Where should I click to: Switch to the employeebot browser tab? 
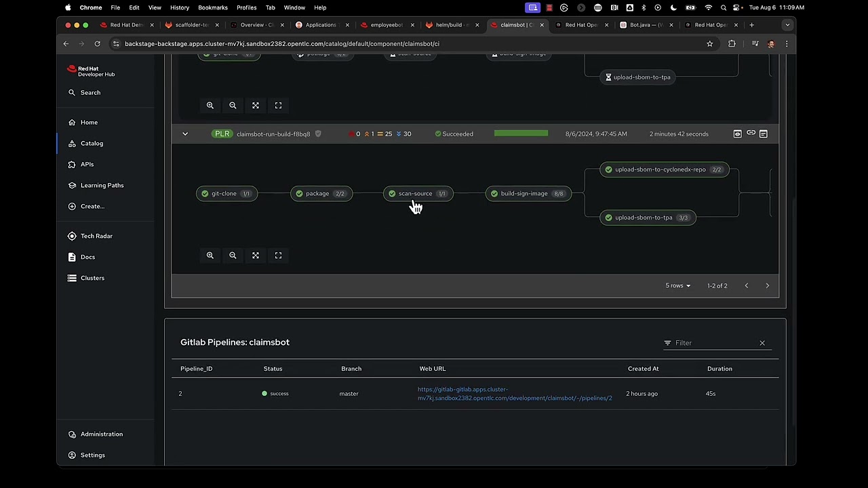387,25
